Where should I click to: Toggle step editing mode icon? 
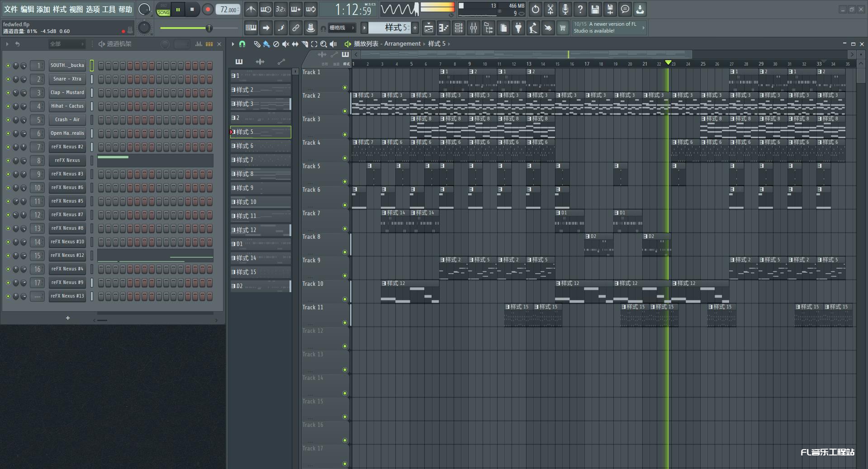(x=281, y=28)
